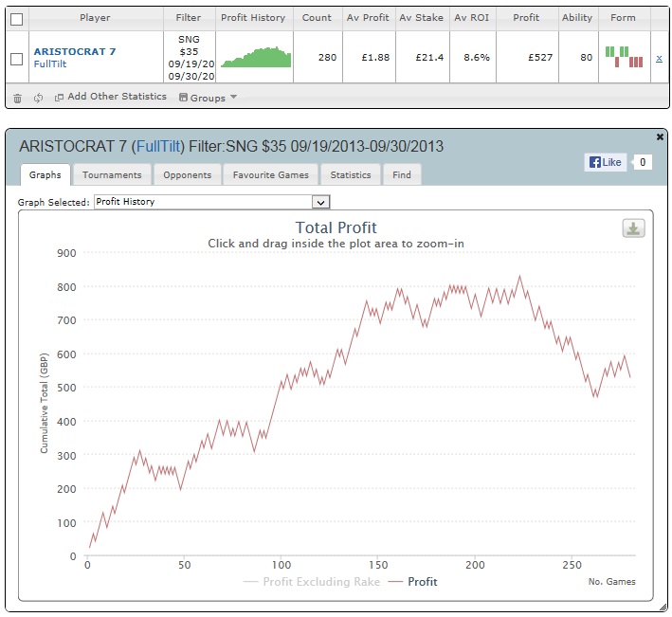The height and width of the screenshot is (617, 672).
Task: Sort by Count column header
Action: 317,18
